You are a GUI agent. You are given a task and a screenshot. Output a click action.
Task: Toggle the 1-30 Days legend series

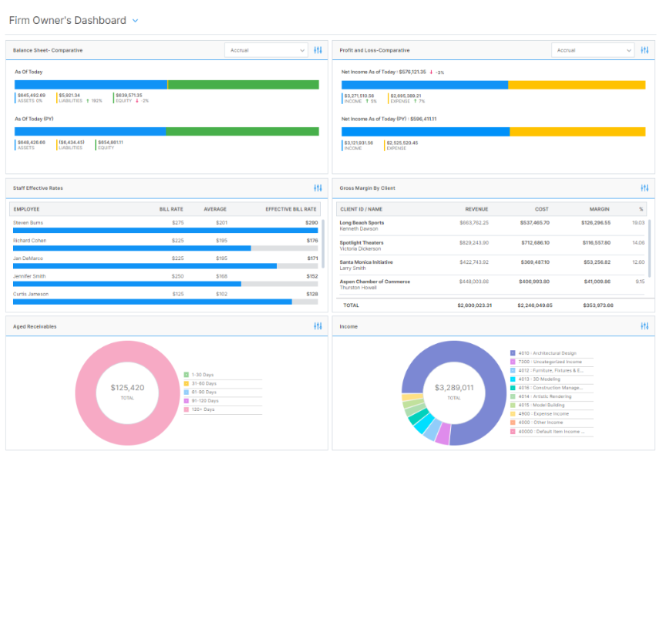tap(202, 375)
